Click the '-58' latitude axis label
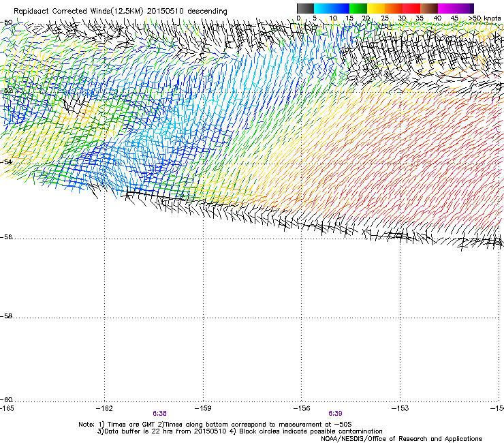 [x=6, y=316]
